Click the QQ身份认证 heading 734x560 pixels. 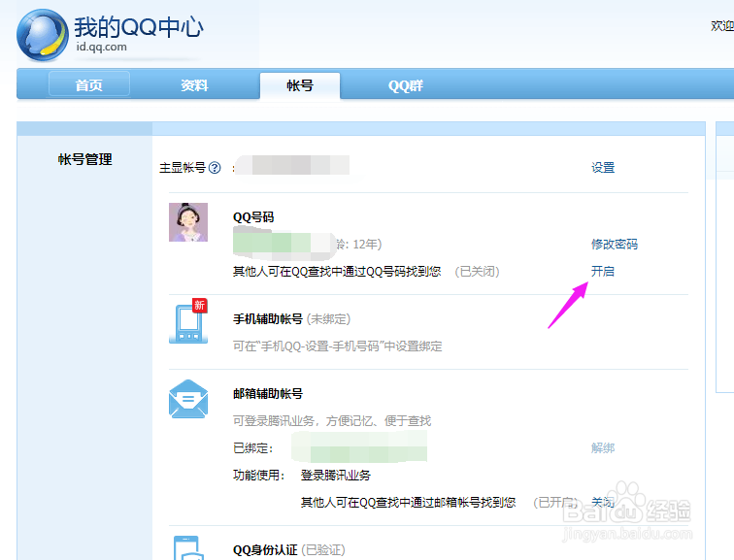coord(265,550)
